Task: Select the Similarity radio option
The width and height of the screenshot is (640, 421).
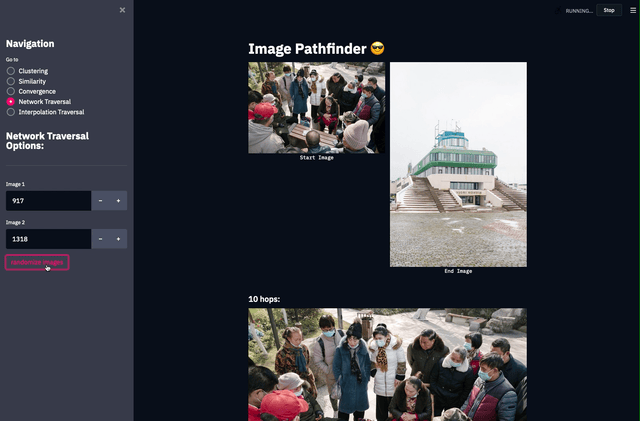Action: point(11,81)
